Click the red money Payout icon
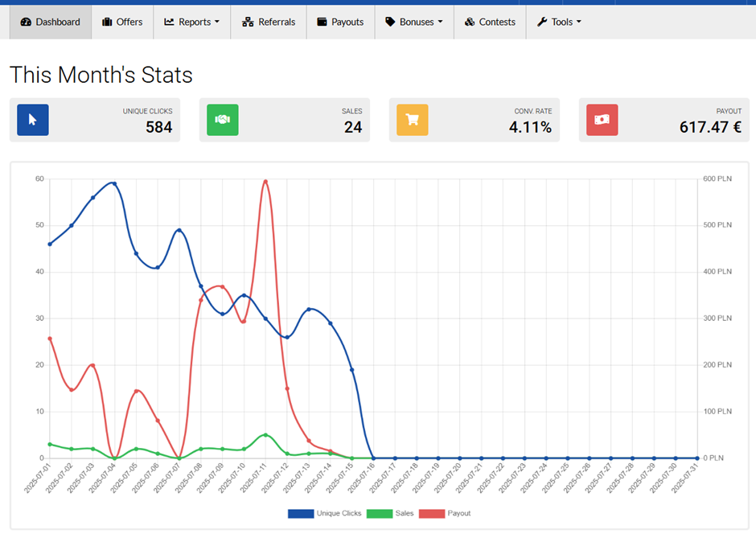Screen dimensions: 756x534 point(602,120)
